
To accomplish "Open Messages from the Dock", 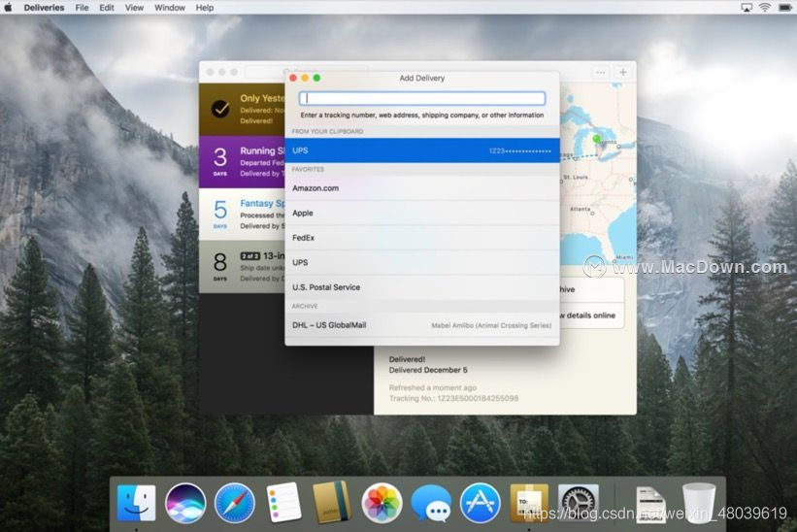I will 431,503.
